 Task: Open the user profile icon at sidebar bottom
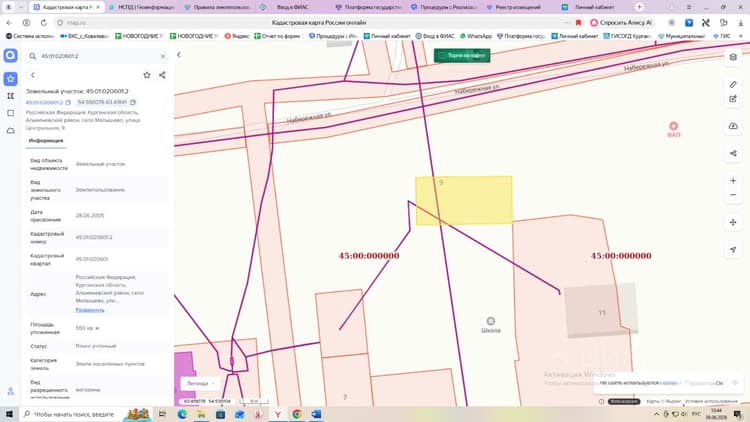click(x=10, y=391)
